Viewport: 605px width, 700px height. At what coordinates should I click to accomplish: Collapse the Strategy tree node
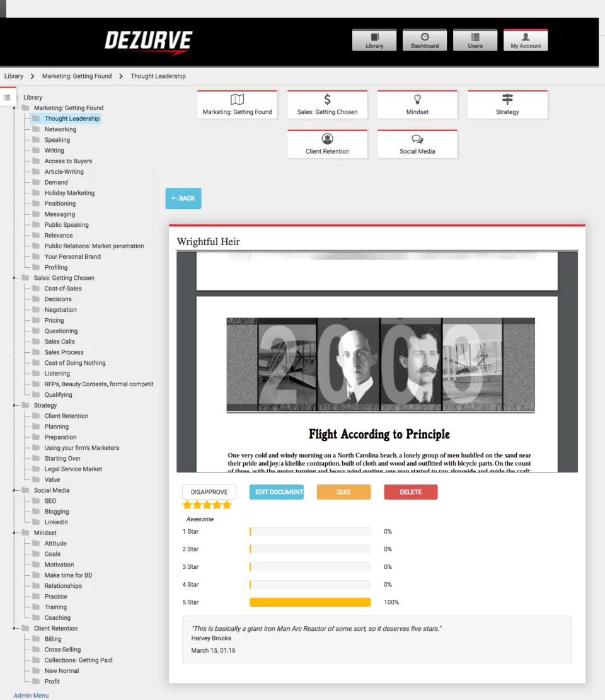[14, 405]
